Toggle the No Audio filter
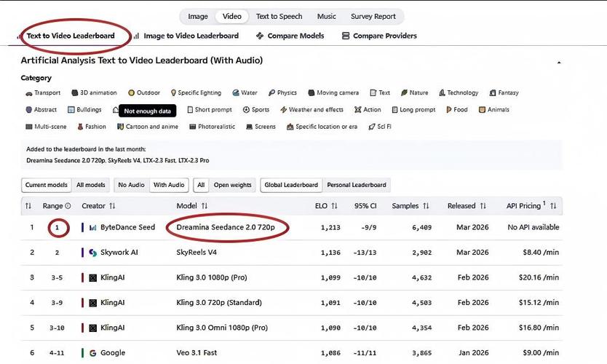 [131, 185]
